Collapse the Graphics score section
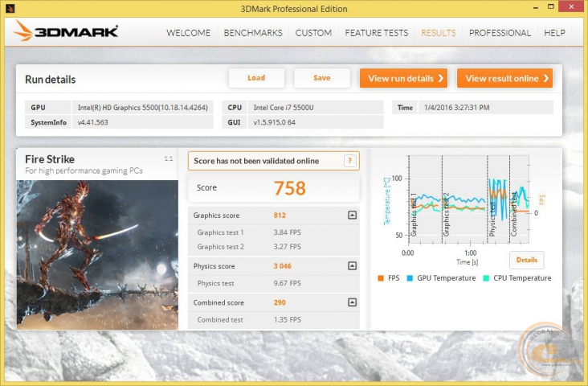This screenshot has width=588, height=386. coord(352,216)
